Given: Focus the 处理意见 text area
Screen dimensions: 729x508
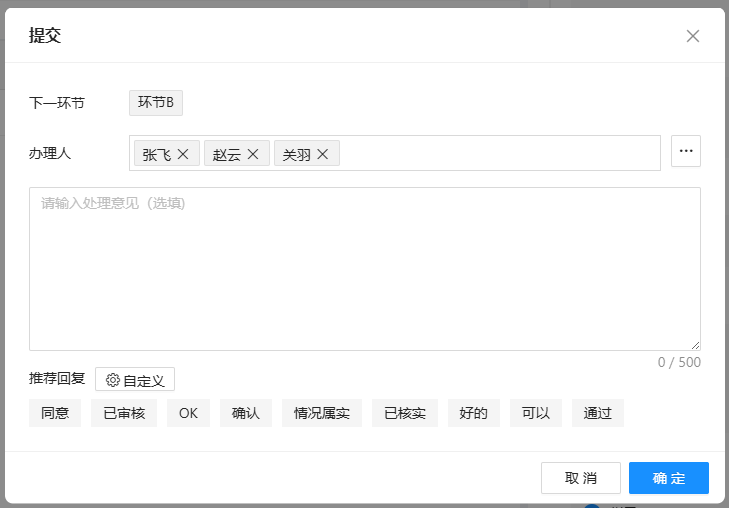Looking at the screenshot, I should coord(364,268).
